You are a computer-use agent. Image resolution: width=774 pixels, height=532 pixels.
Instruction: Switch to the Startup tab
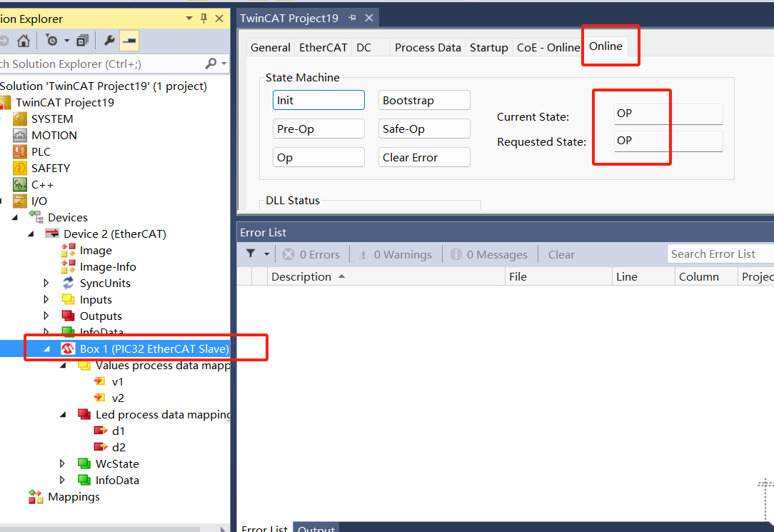pyautogui.click(x=488, y=47)
